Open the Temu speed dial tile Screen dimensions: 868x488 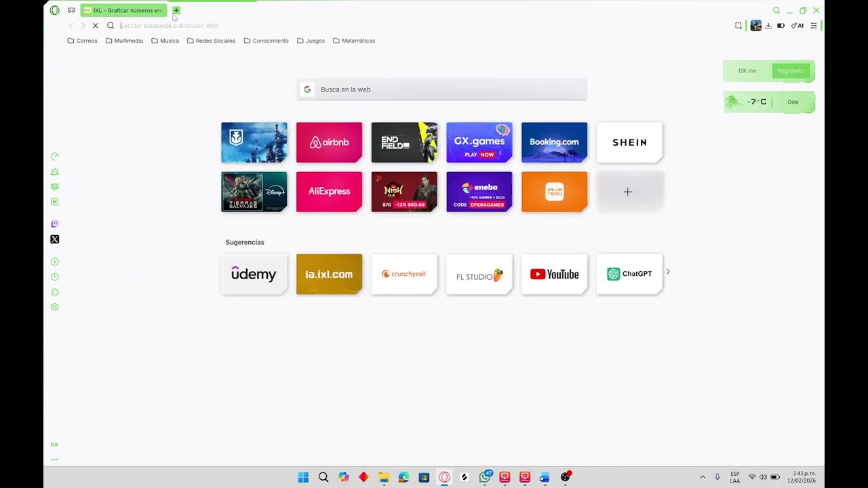pyautogui.click(x=554, y=192)
